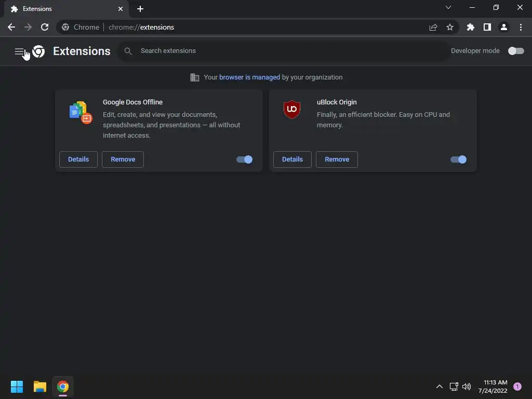Go forward with the browser forward arrow

point(28,27)
